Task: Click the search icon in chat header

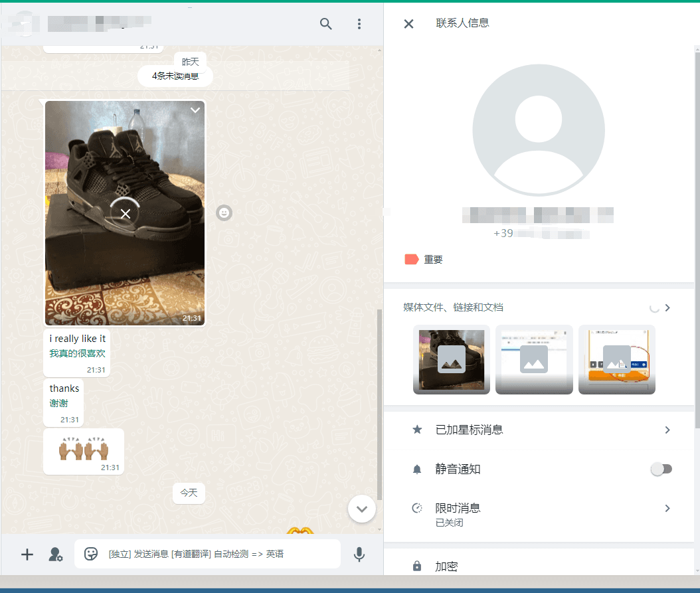Action: point(325,24)
